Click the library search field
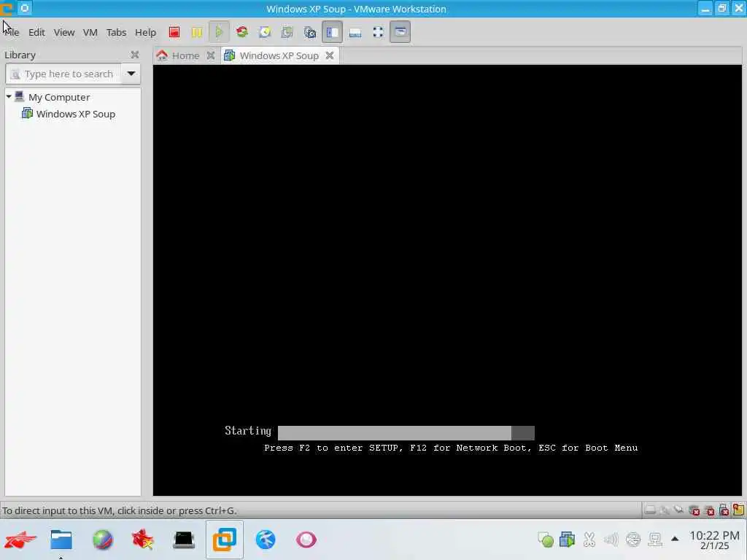The image size is (747, 560). [x=63, y=74]
